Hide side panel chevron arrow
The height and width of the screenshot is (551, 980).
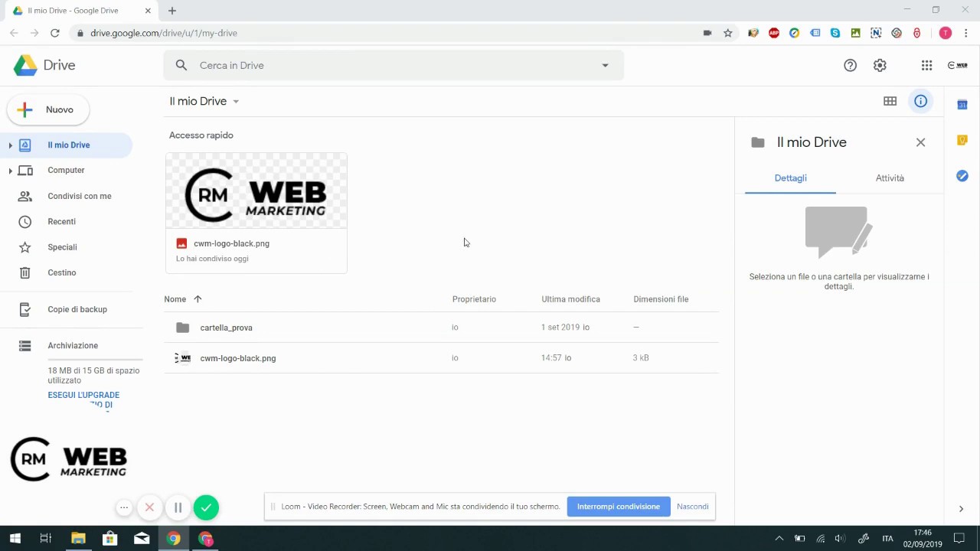pos(961,509)
